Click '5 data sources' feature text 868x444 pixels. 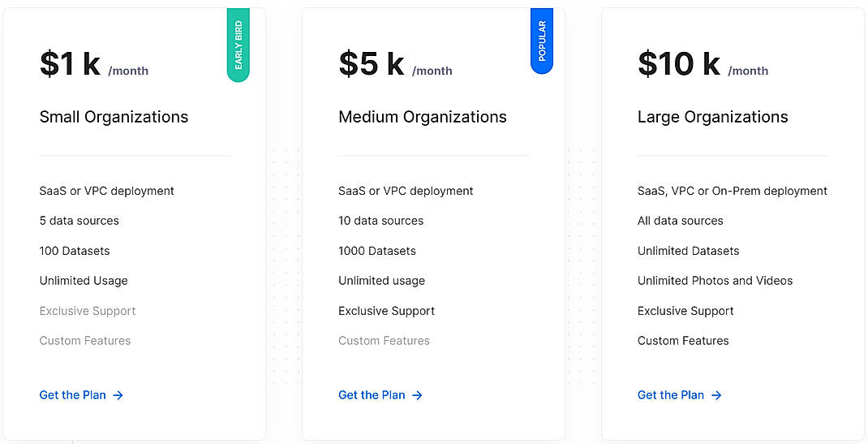point(79,220)
